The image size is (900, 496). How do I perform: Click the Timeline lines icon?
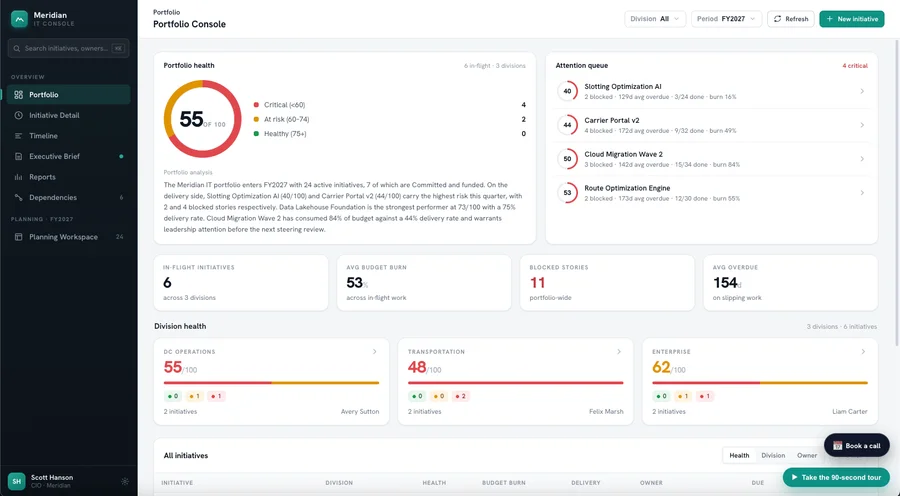tap(18, 136)
